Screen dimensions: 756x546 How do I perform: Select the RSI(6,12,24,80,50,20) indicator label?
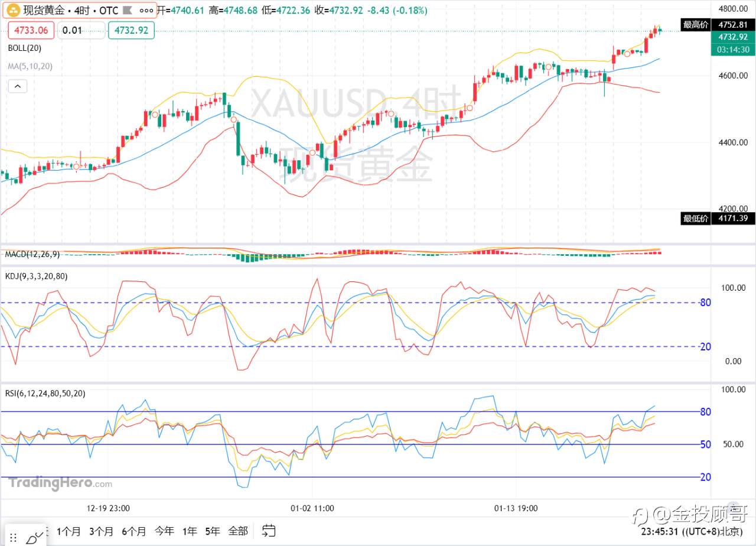tap(45, 393)
